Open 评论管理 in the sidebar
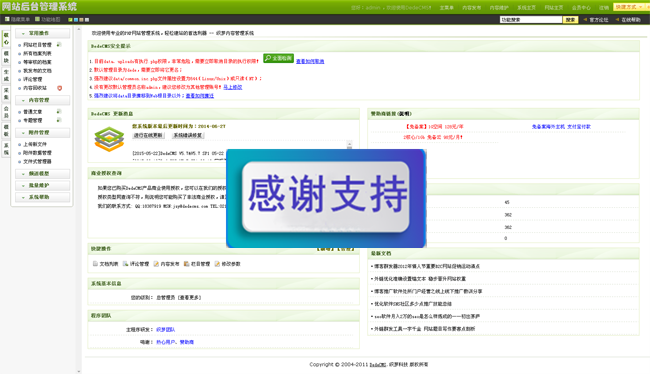The width and height of the screenshot is (650, 374). (x=32, y=79)
